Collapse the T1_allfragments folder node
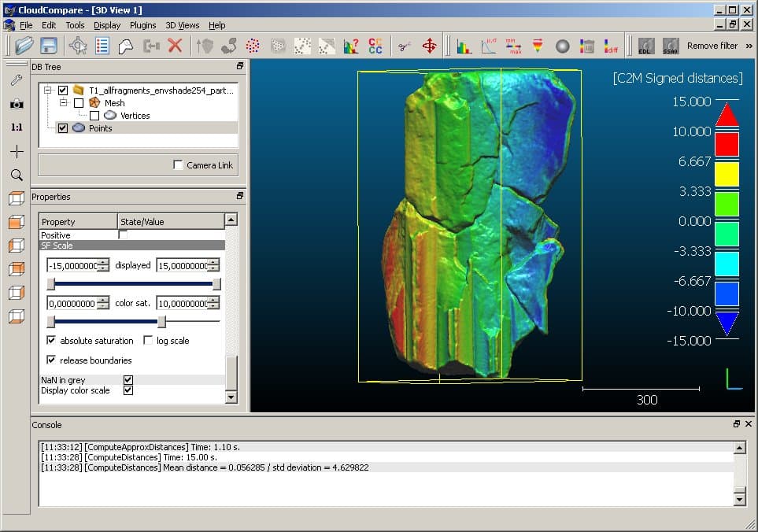Viewport: 758px width, 532px height. [49, 91]
